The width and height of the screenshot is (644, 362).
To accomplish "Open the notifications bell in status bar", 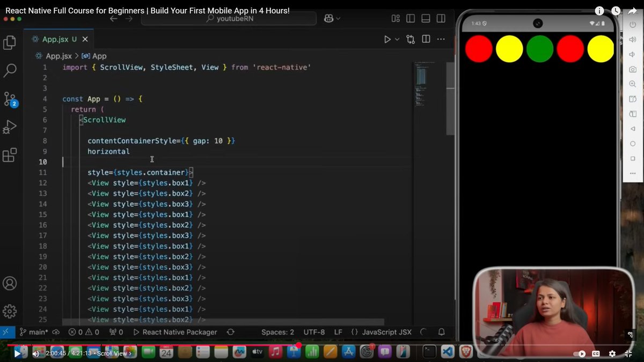I will [442, 332].
